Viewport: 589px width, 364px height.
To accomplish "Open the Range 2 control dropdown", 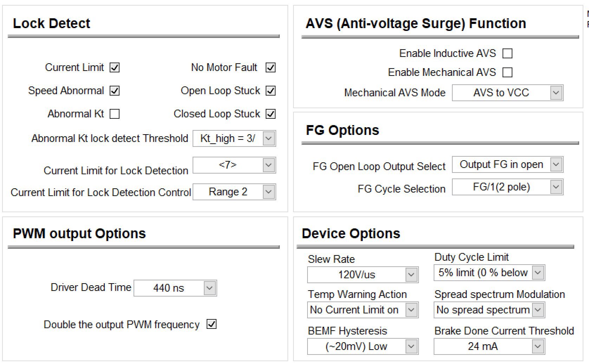I will [234, 192].
